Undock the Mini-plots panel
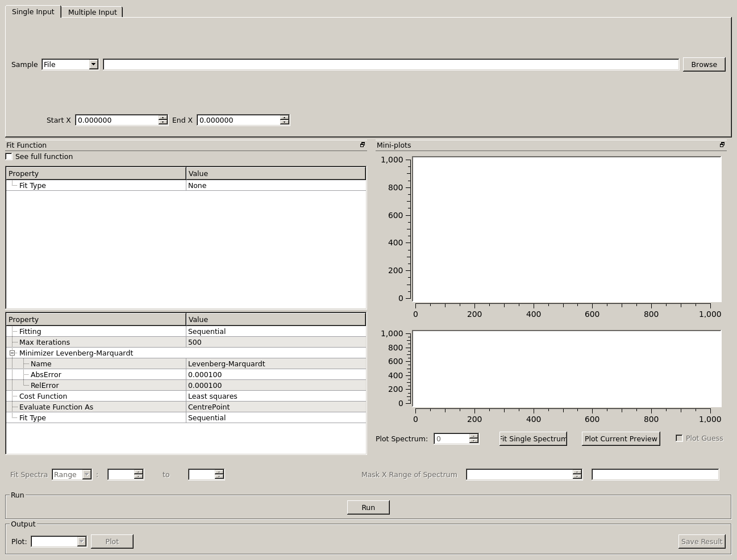The image size is (737, 560). coord(722,145)
